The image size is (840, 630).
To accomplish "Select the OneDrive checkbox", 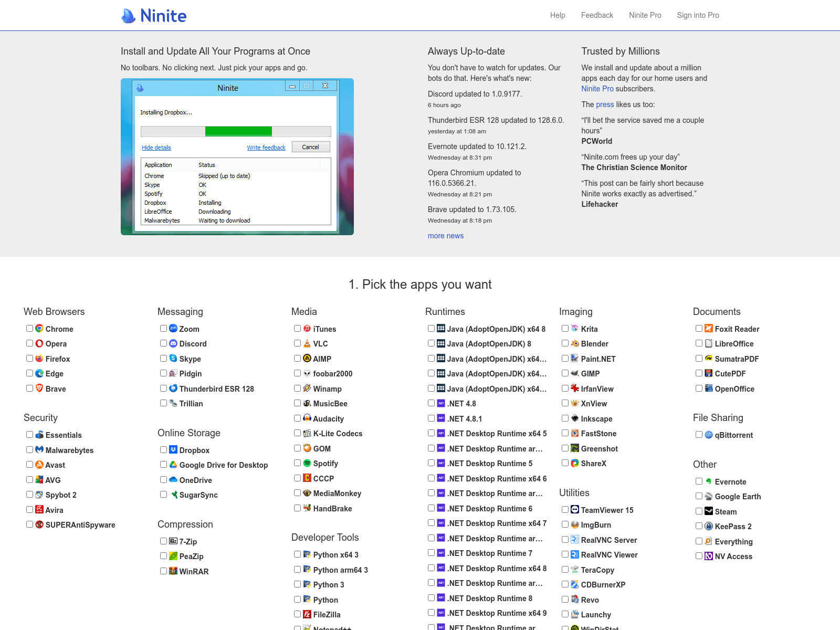I will point(164,479).
